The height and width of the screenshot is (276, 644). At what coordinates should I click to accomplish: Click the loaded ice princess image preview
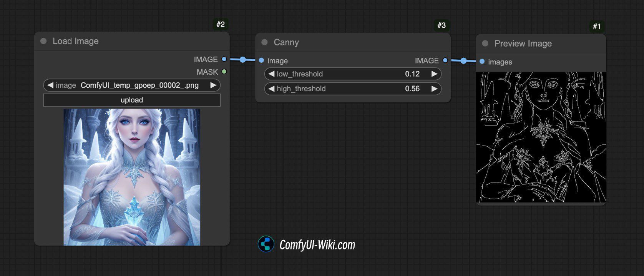132,177
